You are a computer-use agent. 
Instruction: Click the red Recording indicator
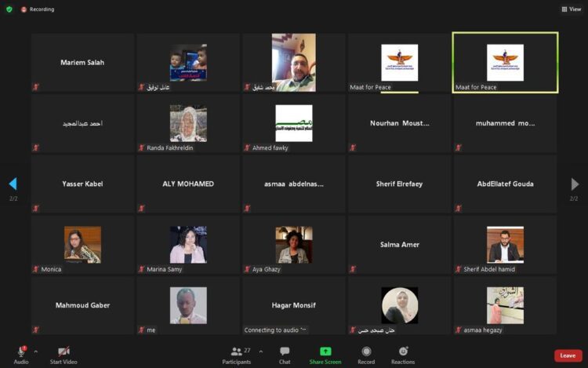tap(38, 9)
